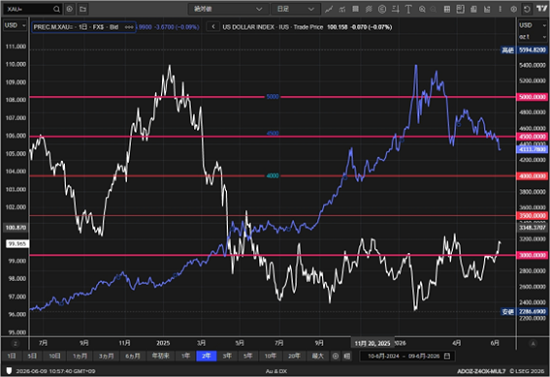Viewport: 550px width, 377px height.
Task: Click the 細 icon beside range buttons
Action: click(x=347, y=356)
